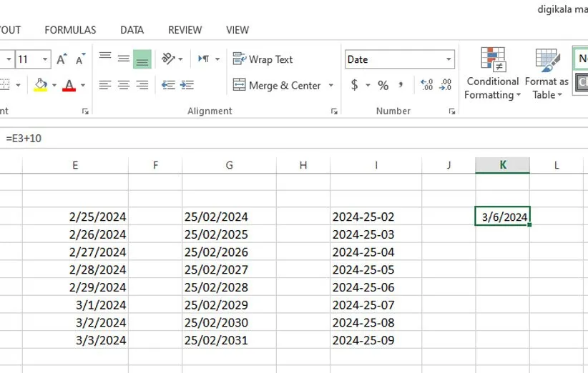Apply middle align to the cell
The height and width of the screenshot is (373, 588).
coord(123,59)
